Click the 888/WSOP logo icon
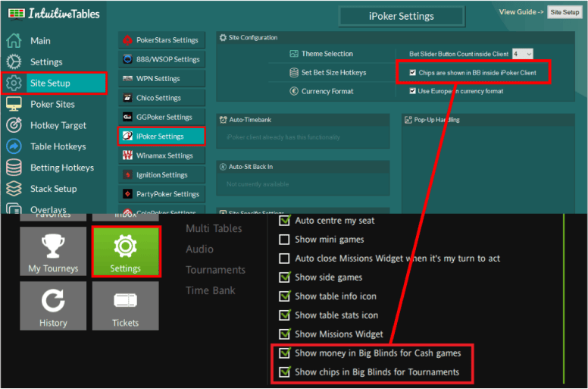The height and width of the screenshot is (389, 588). (127, 59)
